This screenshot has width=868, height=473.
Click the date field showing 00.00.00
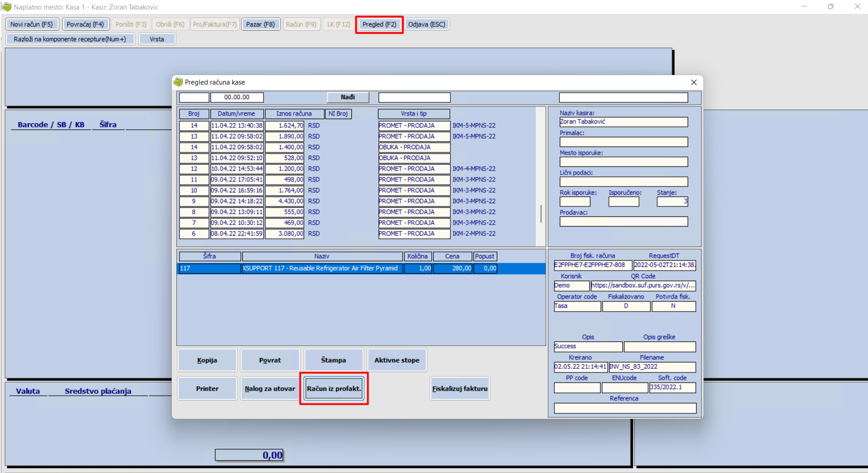point(237,97)
